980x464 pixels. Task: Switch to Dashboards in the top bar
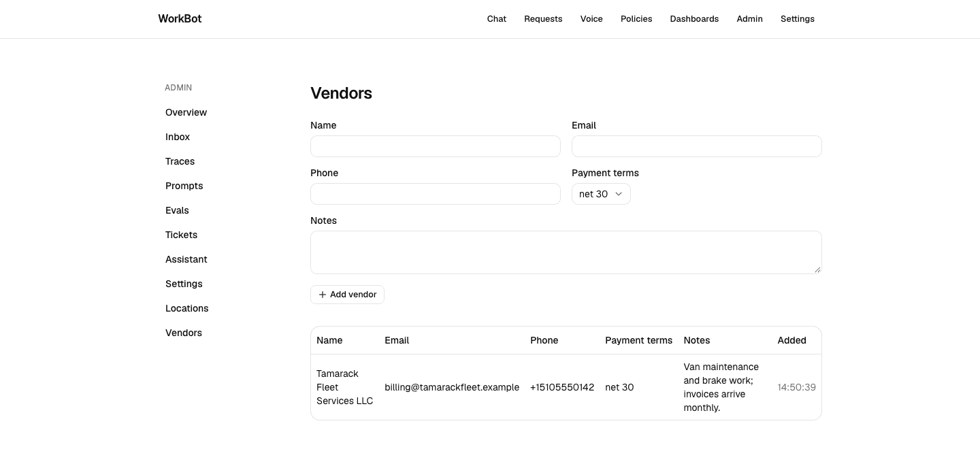[694, 19]
